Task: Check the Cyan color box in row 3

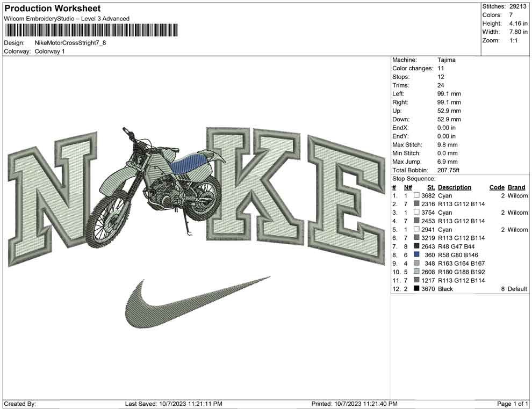Action: [x=416, y=212]
